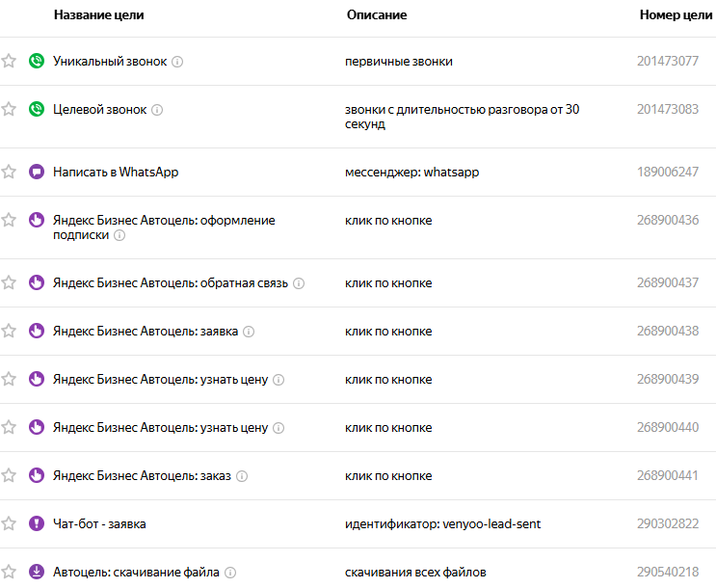Click the phone icon beside Целевой звонок
This screenshot has height=588, width=716.
[37, 109]
